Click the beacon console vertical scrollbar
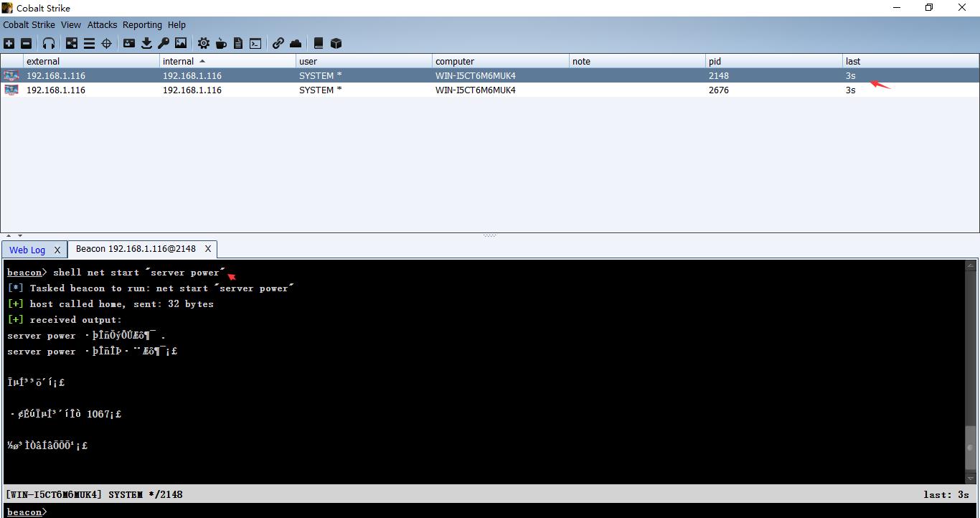The width and height of the screenshot is (980, 518). pos(971,373)
